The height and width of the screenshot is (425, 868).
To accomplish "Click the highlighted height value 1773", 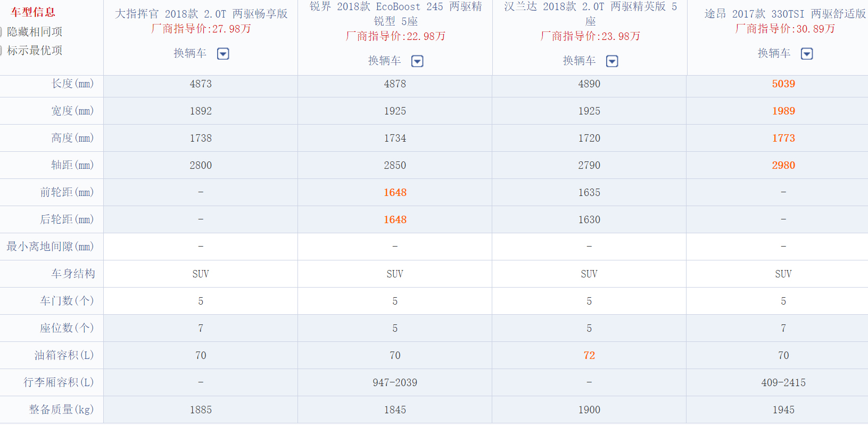I will (x=783, y=138).
